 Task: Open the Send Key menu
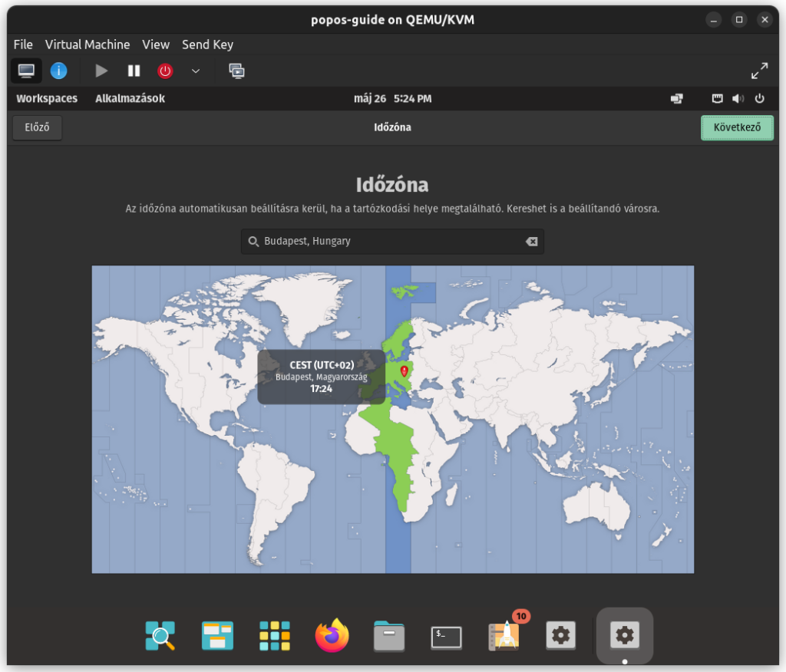pyautogui.click(x=207, y=44)
